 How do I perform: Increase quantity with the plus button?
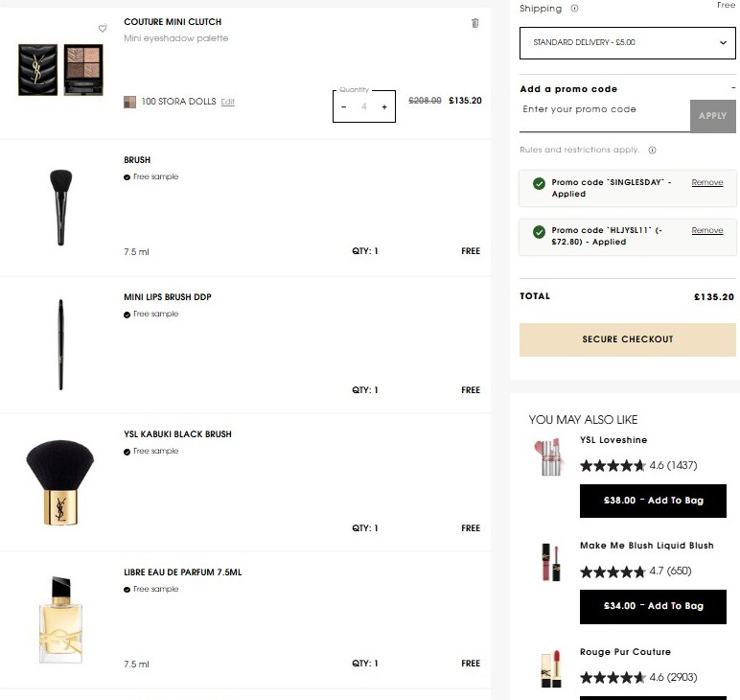(x=384, y=107)
